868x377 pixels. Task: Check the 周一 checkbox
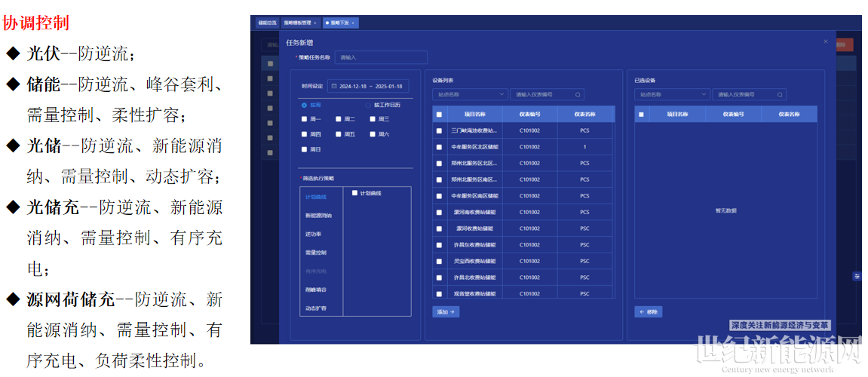click(305, 119)
